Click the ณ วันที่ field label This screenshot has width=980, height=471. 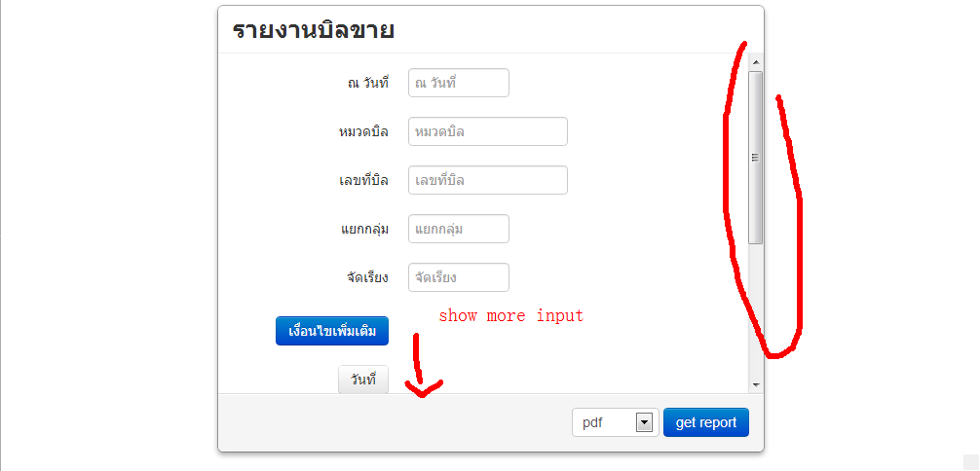[x=368, y=83]
